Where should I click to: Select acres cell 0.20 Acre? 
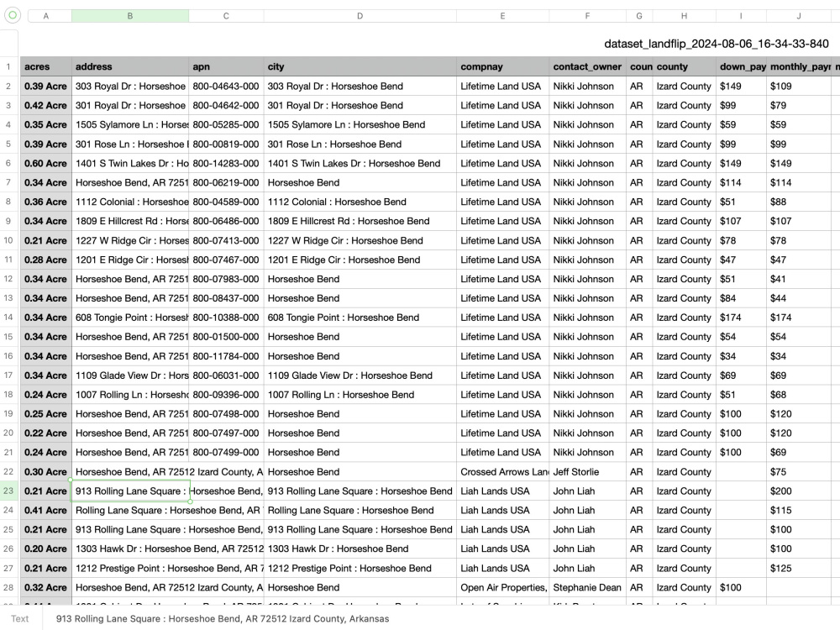[46, 549]
